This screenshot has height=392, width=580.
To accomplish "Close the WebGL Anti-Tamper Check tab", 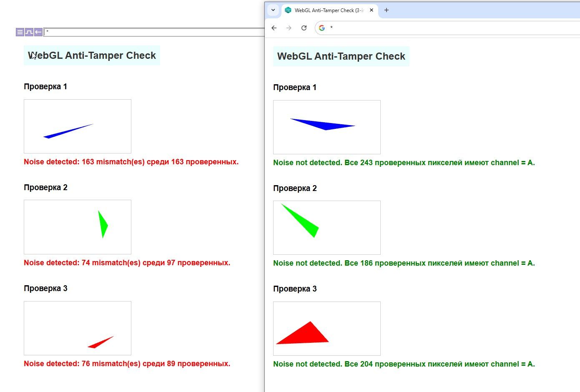I will coord(371,10).
